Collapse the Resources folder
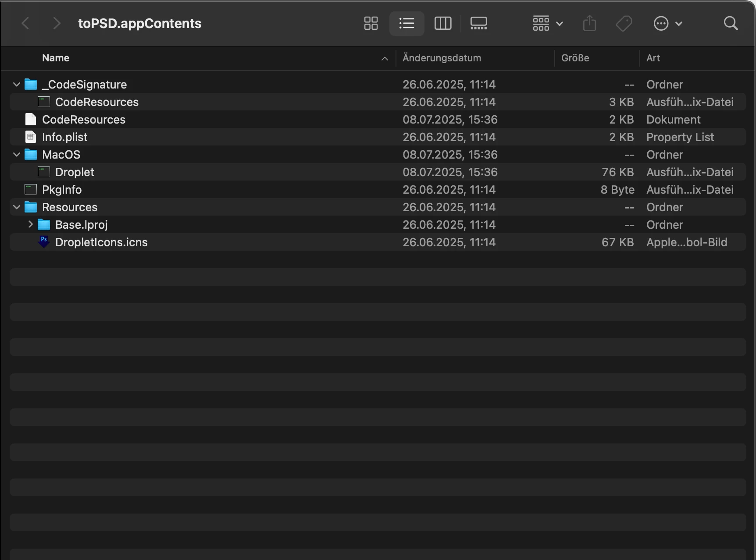 pos(17,207)
